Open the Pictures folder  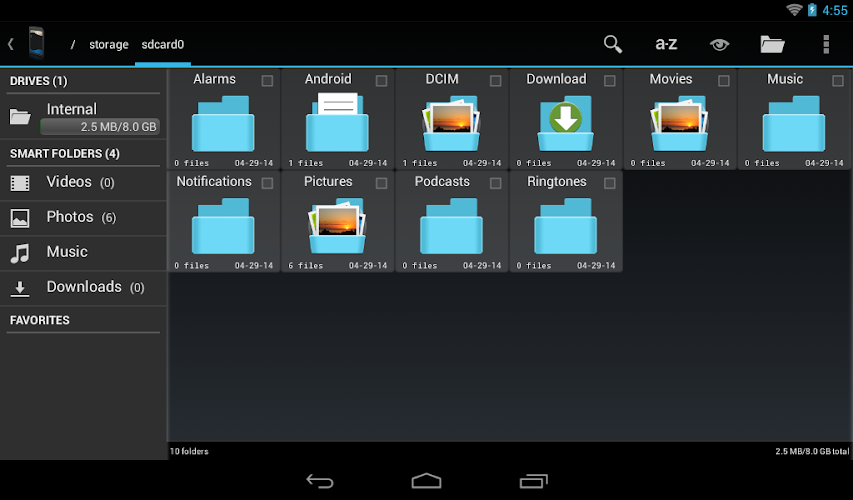coord(337,226)
